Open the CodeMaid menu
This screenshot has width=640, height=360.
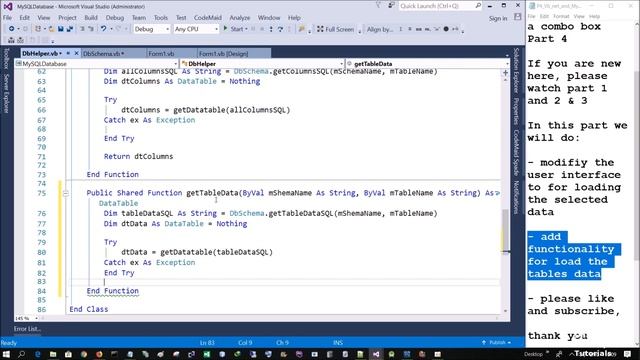pos(208,18)
